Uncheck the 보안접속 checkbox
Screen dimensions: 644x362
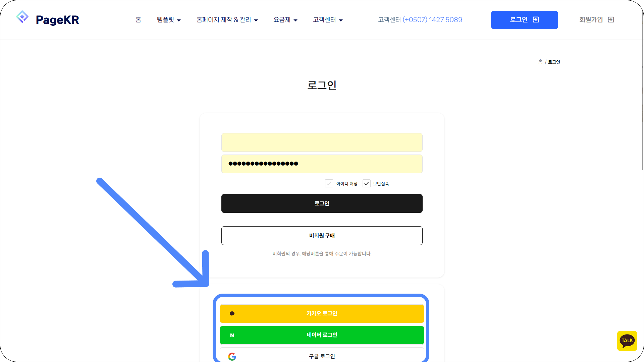pyautogui.click(x=366, y=183)
